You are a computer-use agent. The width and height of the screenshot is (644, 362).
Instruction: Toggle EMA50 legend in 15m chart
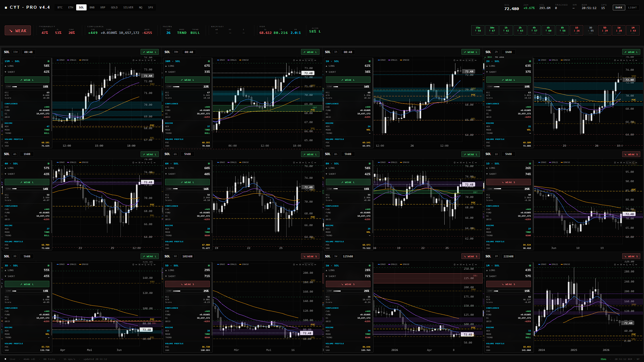point(84,60)
